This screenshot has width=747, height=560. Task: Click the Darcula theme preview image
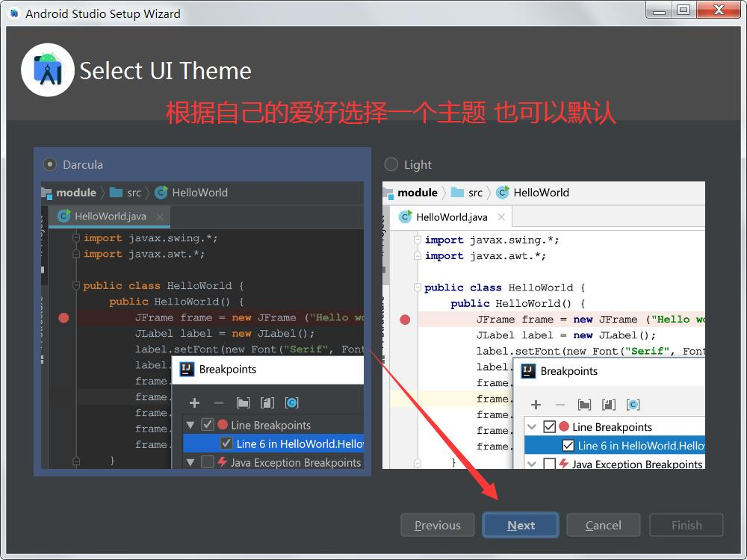click(x=202, y=326)
